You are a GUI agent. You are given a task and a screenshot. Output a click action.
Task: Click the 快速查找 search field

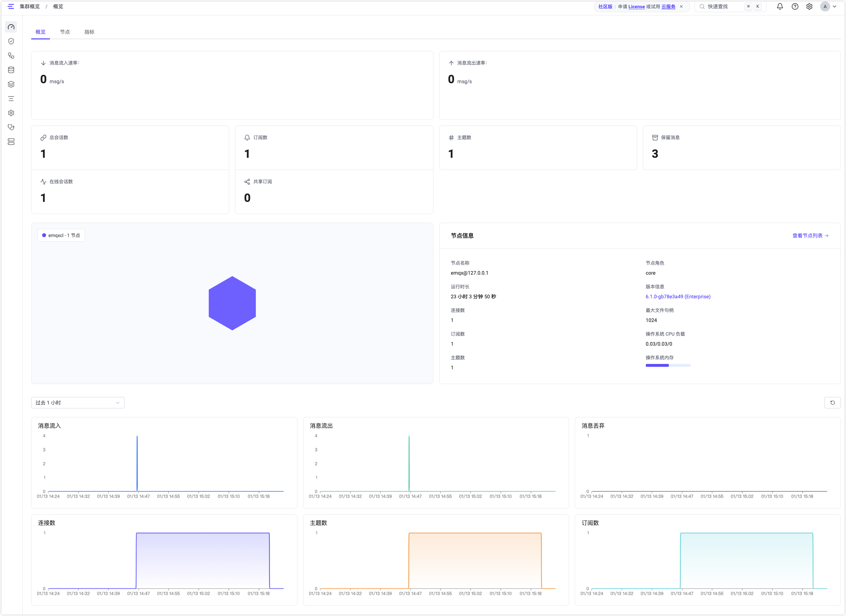tap(727, 6)
